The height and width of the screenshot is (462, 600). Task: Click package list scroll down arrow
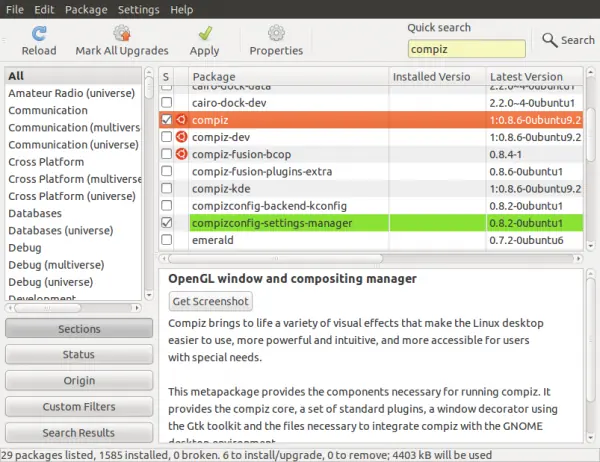591,245
